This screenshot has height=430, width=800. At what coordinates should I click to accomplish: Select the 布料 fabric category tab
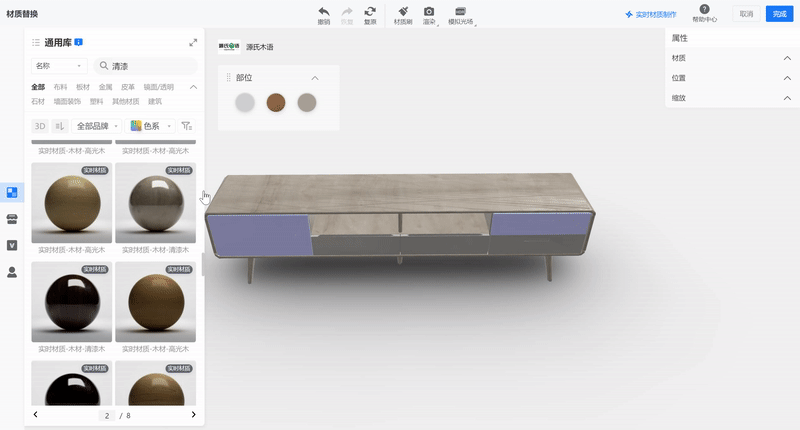coord(60,87)
